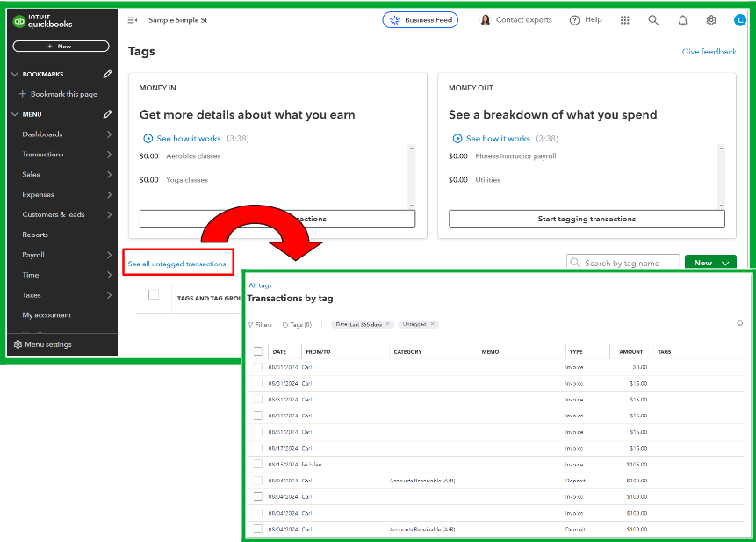
Task: Click Money In See how it works link text
Action: [x=189, y=139]
